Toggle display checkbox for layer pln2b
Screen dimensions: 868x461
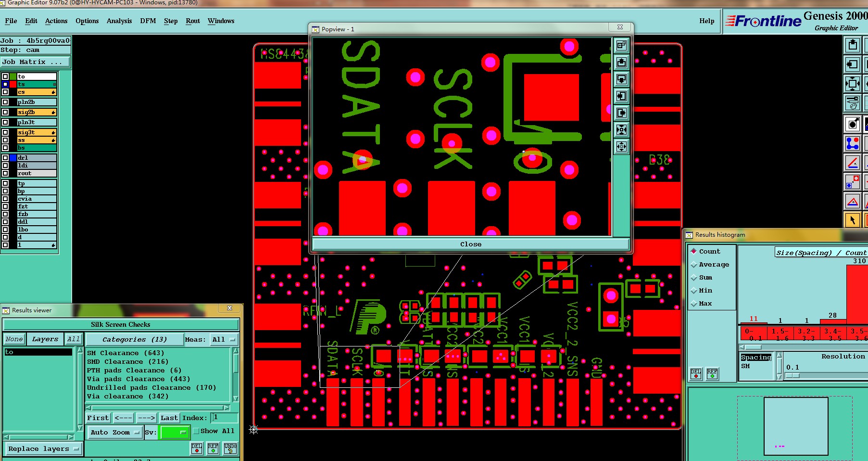pyautogui.click(x=5, y=102)
